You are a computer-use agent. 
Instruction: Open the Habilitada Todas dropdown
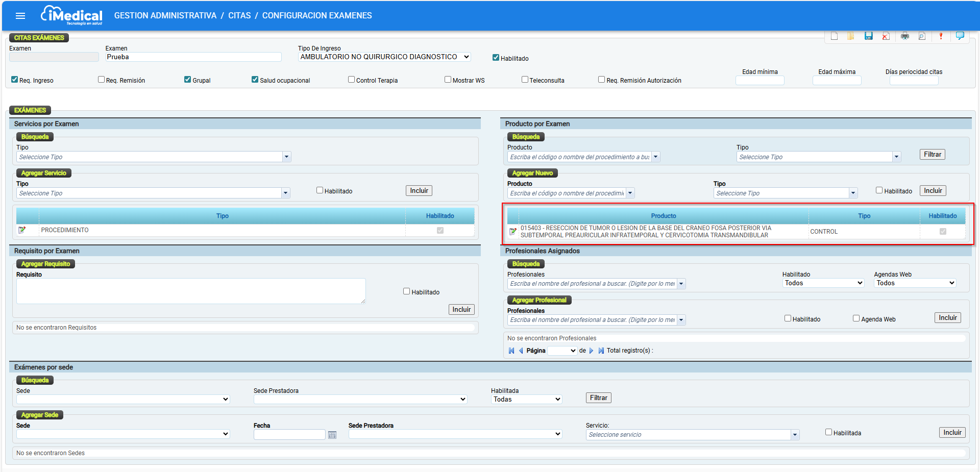pyautogui.click(x=526, y=400)
